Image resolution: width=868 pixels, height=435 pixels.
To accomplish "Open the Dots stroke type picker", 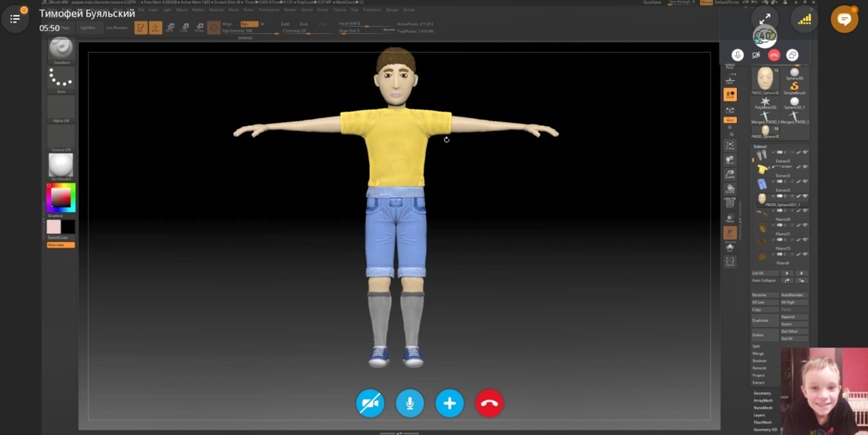I will pos(61,78).
